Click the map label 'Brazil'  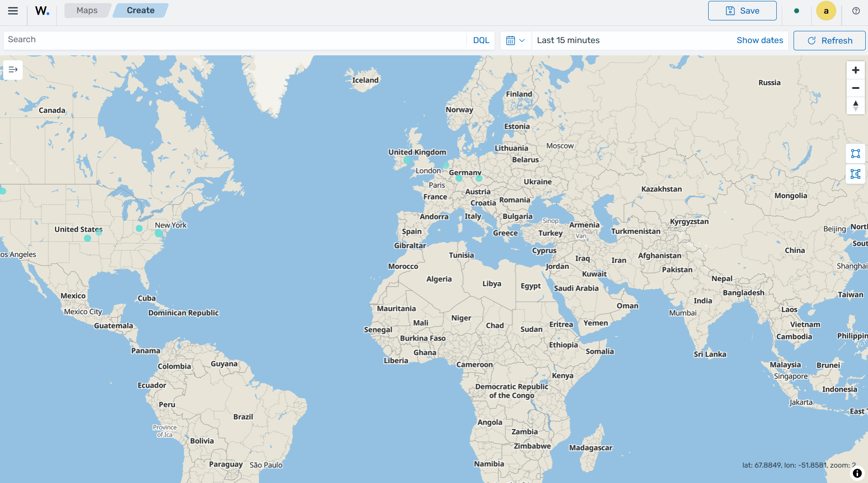tap(243, 417)
